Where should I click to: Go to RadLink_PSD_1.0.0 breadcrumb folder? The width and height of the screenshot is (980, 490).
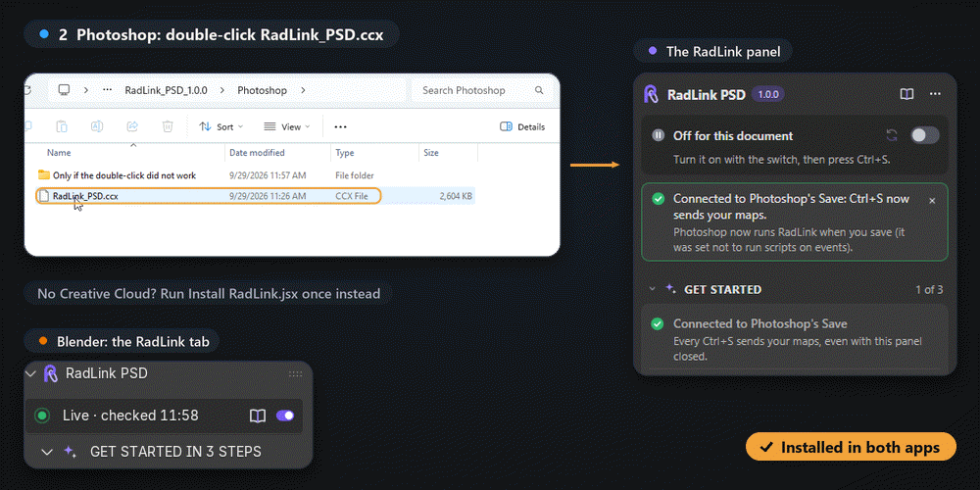167,90
